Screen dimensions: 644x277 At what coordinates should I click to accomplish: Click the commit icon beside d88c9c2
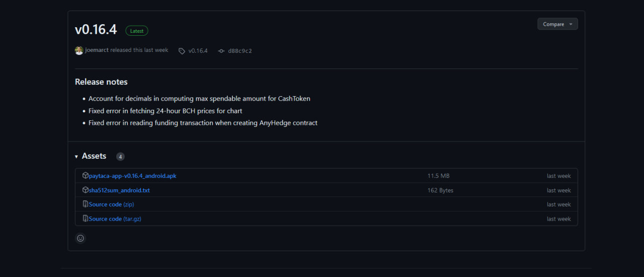click(221, 51)
